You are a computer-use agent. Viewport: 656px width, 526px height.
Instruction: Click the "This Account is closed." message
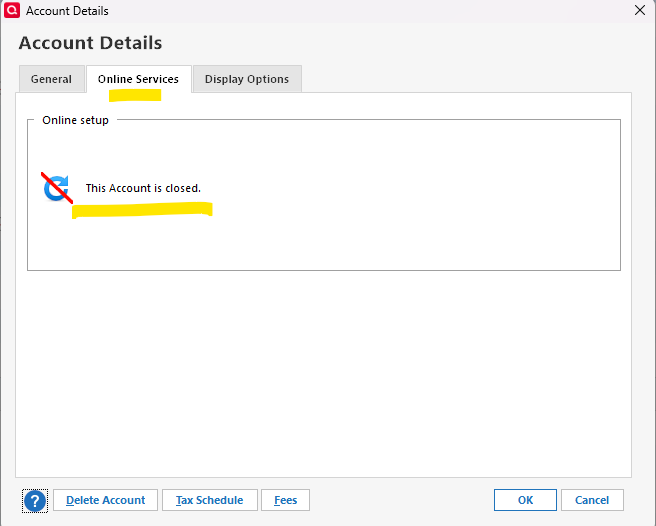coord(143,188)
